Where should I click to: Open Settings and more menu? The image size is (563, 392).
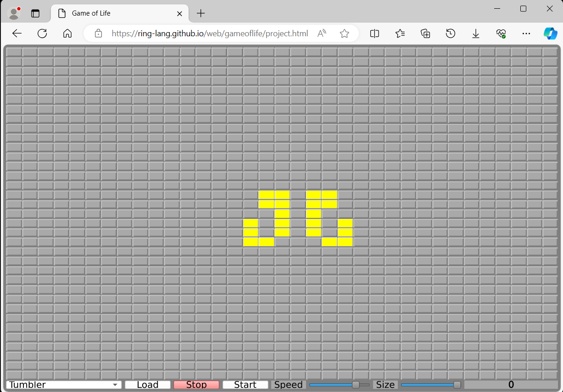[526, 34]
